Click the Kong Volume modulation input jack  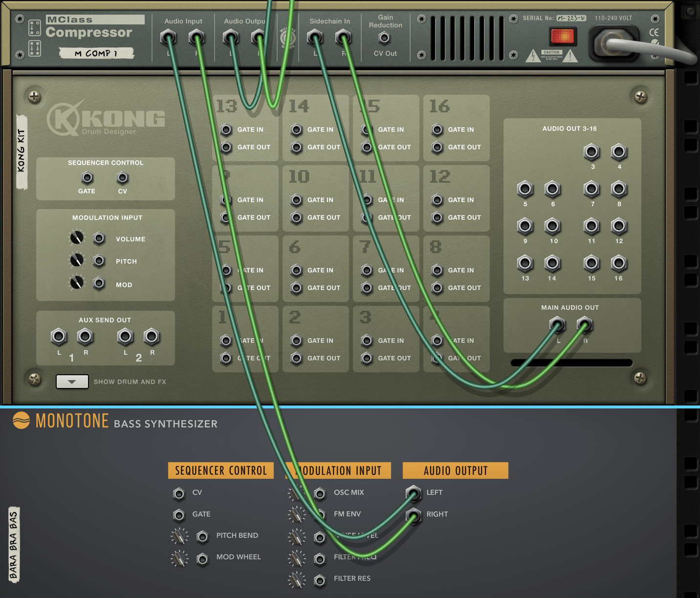point(99,238)
